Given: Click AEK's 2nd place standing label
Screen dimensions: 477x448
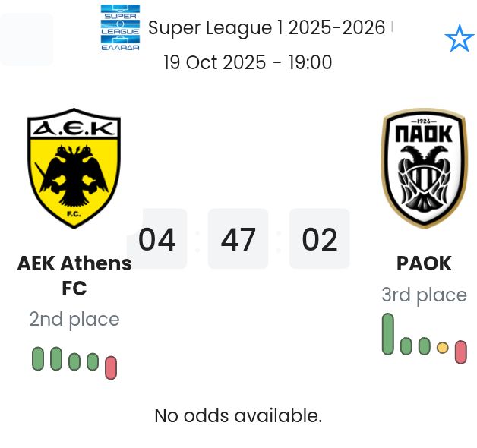Looking at the screenshot, I should click(74, 319).
